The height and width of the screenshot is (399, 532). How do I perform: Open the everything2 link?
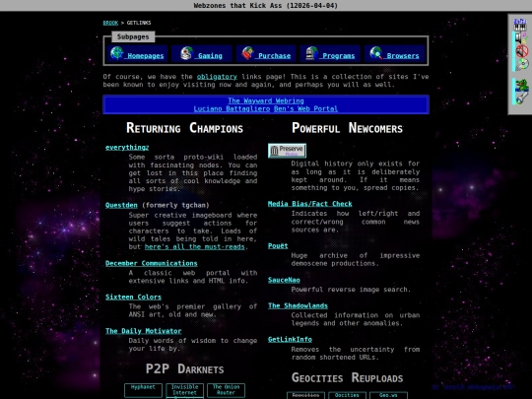(127, 147)
